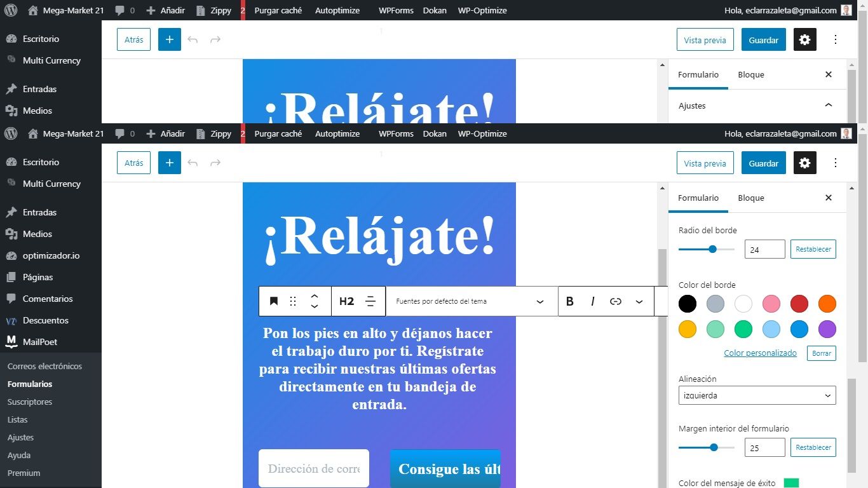Toggle italic formatting
This screenshot has height=488, width=868.
click(x=593, y=301)
